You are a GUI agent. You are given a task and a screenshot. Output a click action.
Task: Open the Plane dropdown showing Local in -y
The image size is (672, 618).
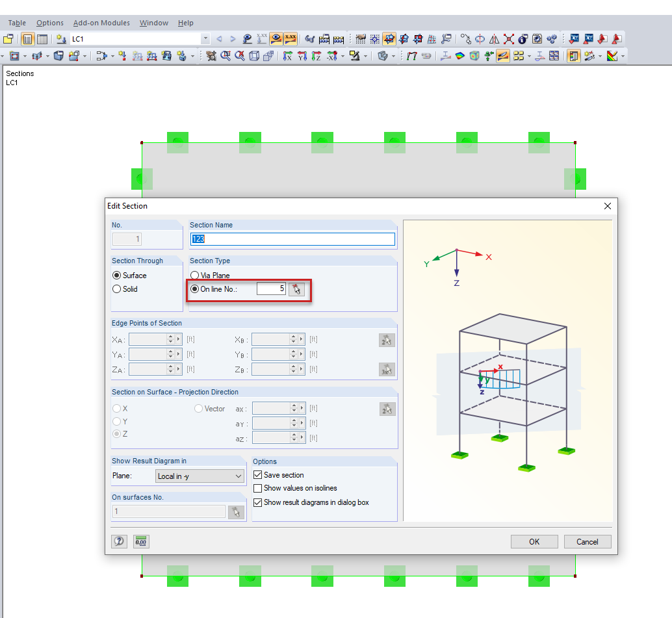pos(200,476)
